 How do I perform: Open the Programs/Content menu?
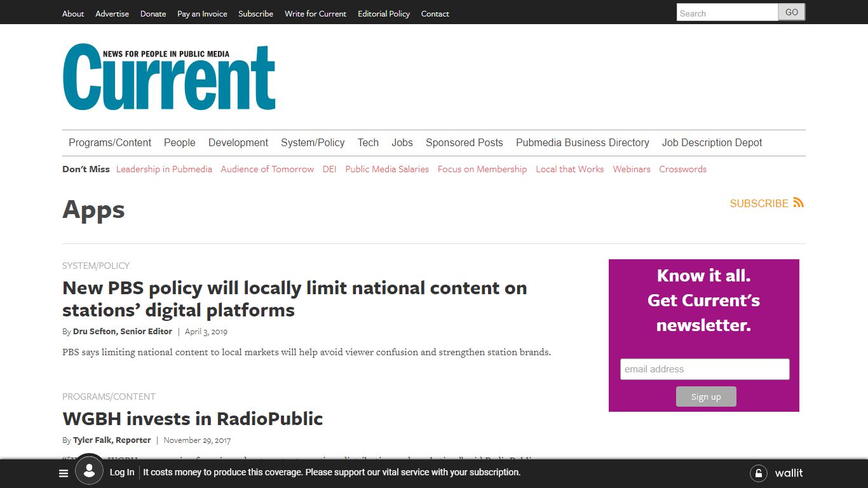coord(110,143)
